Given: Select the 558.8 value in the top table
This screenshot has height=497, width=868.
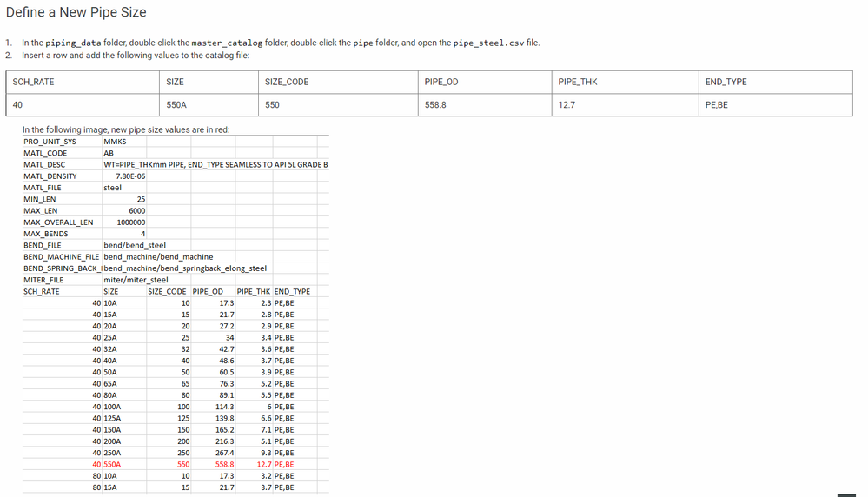Looking at the screenshot, I should [435, 104].
